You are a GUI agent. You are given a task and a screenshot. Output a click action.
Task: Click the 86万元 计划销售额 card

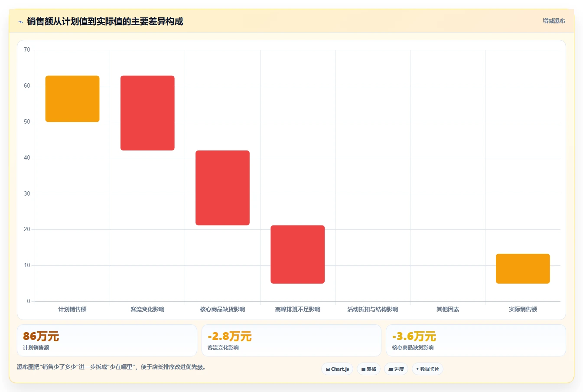pos(107,340)
